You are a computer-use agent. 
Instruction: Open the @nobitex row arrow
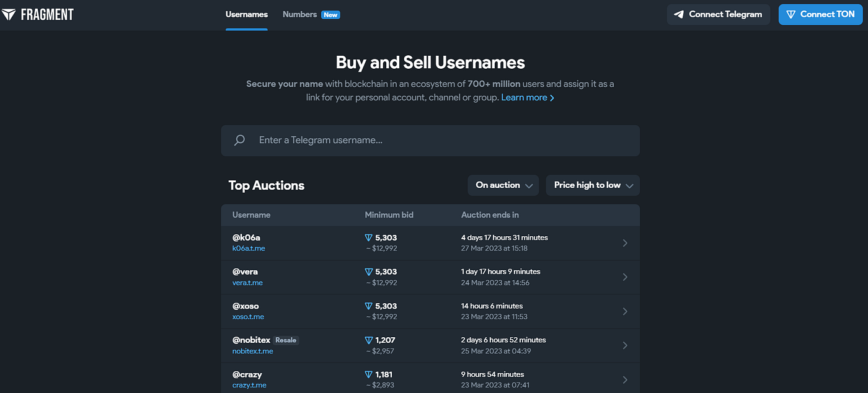pyautogui.click(x=625, y=345)
